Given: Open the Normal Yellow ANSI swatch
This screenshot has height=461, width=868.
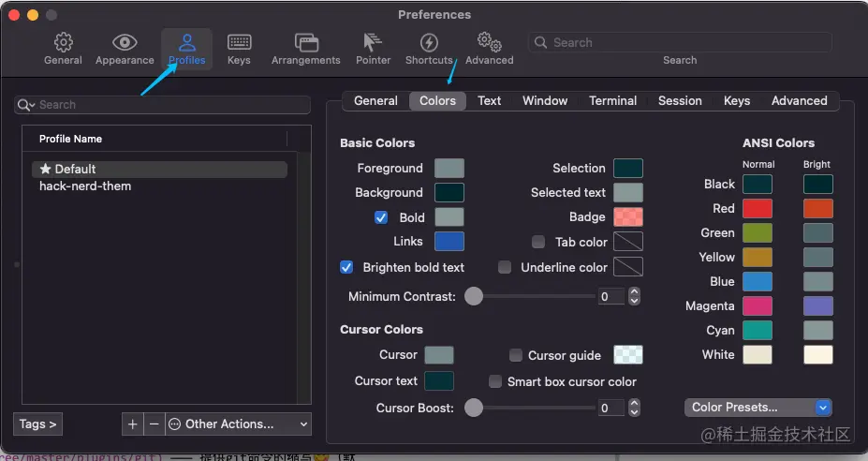Looking at the screenshot, I should [758, 257].
